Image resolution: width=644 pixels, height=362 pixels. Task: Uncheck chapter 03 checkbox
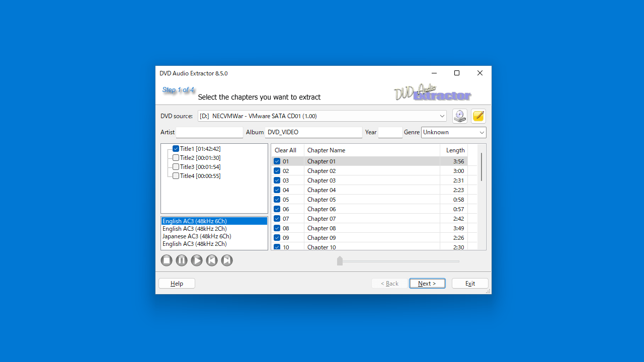[x=277, y=180]
